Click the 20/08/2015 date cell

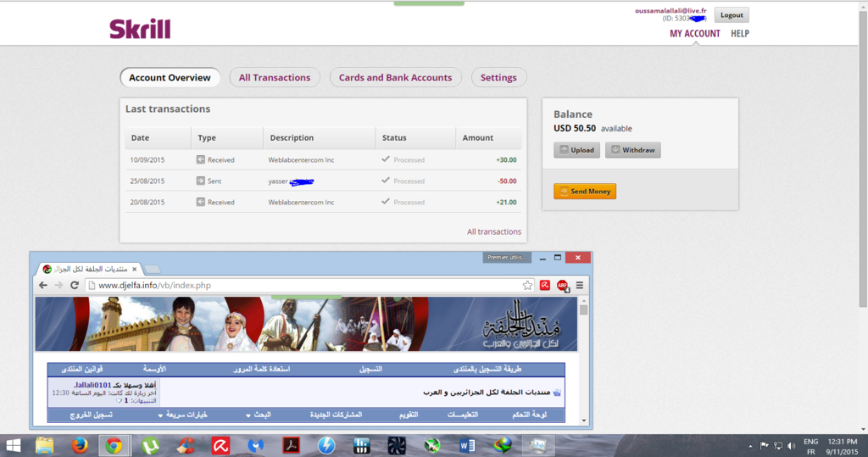pos(147,202)
